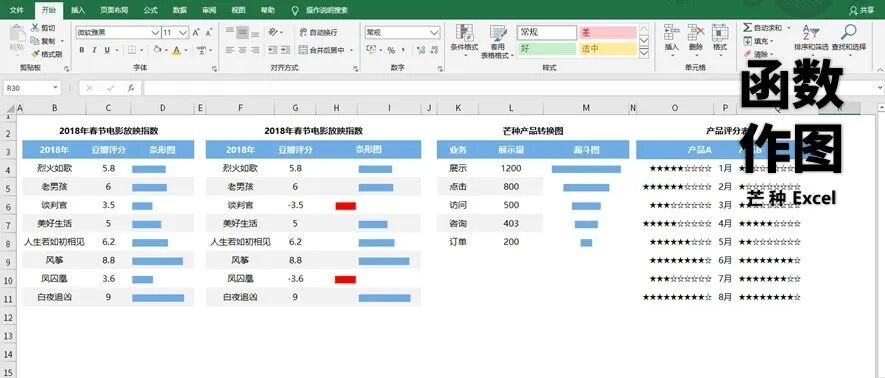
Task: Switch to the Data (数据) tab
Action: (x=179, y=10)
